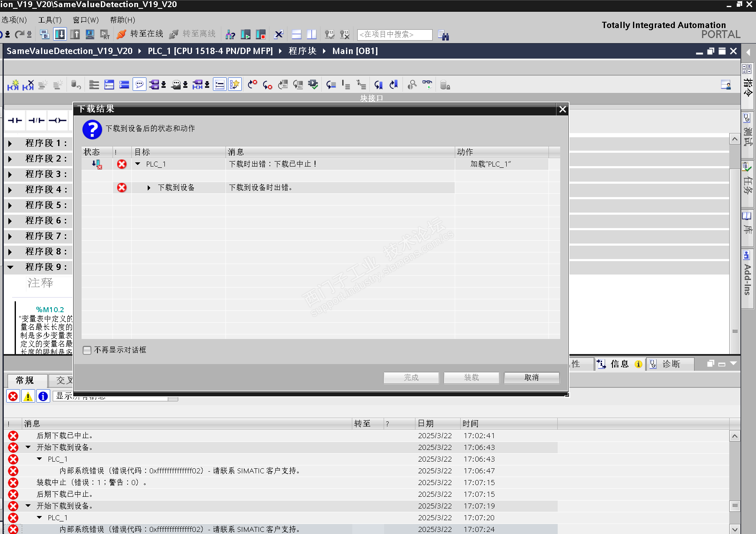Start the CPU with the green-arrow icon
This screenshot has height=534, width=756.
point(245,34)
